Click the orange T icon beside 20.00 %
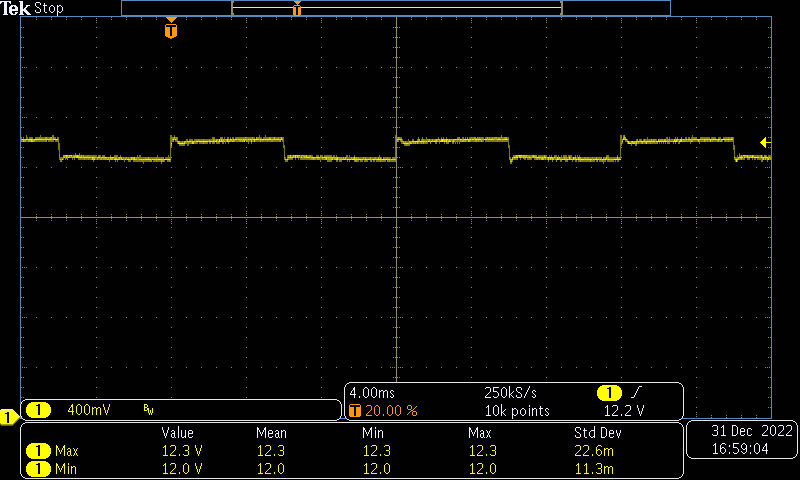Viewport: 800px width, 480px height. pyautogui.click(x=355, y=411)
